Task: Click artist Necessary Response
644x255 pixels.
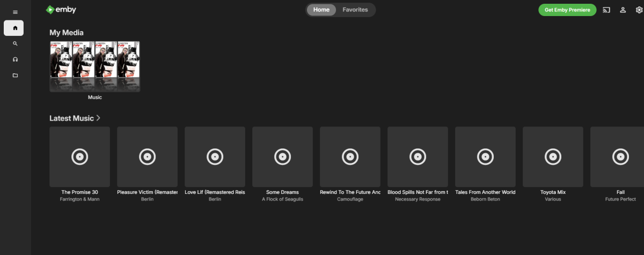Action: click(418, 199)
